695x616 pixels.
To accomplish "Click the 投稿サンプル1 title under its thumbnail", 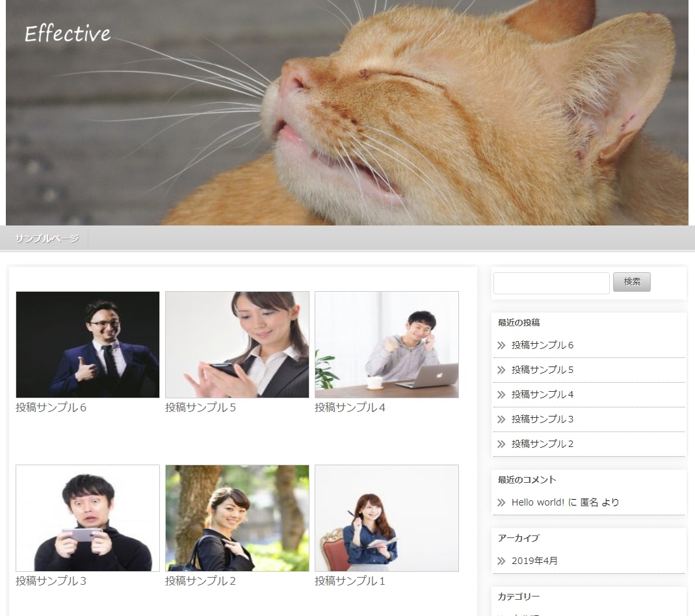I will 350,581.
